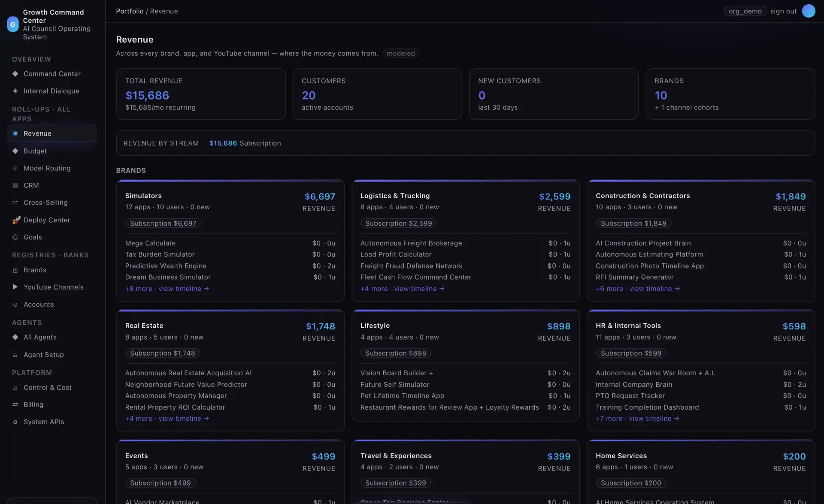This screenshot has height=504, width=824.
Task: Click the org_demo badge
Action: pyautogui.click(x=745, y=11)
